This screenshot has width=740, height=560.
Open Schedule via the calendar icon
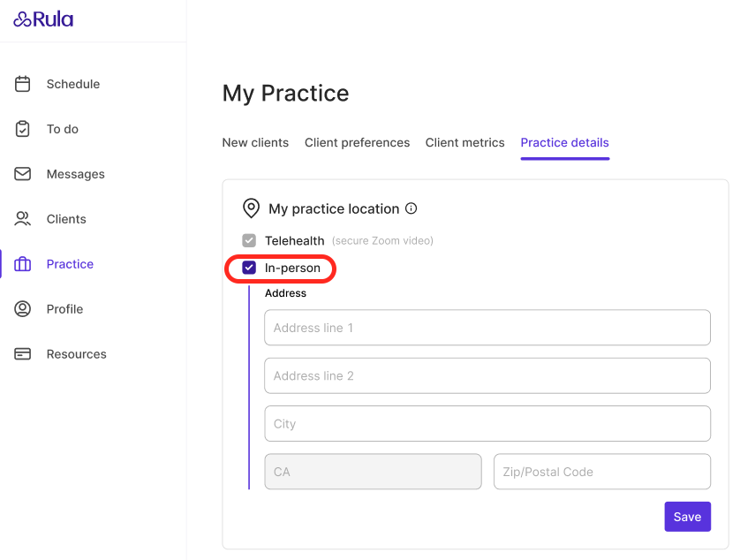coord(23,84)
